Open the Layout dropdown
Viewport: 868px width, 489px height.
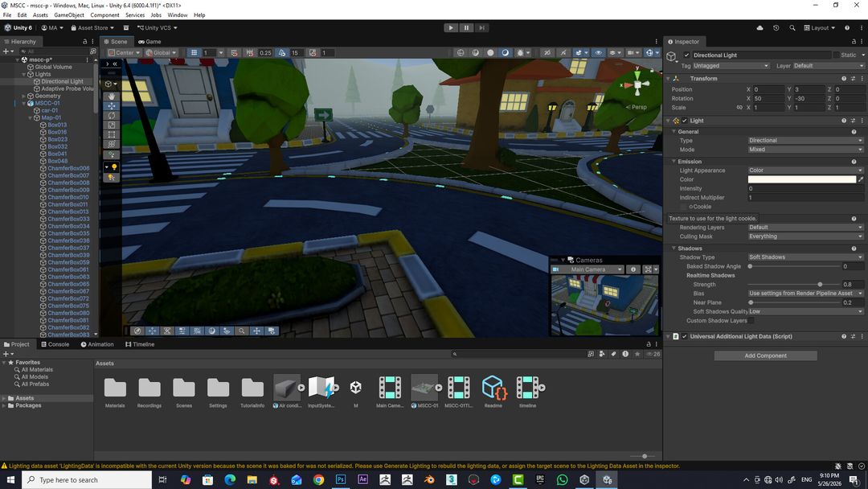[x=819, y=27]
